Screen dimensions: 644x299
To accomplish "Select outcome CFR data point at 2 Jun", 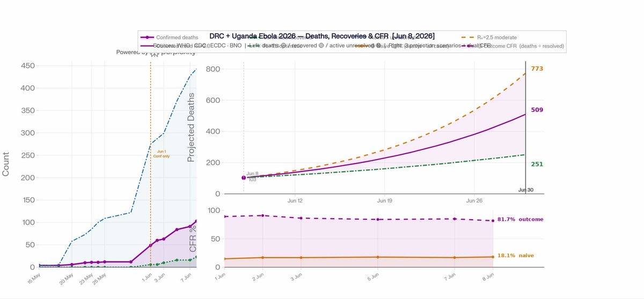I will [x=262, y=215].
